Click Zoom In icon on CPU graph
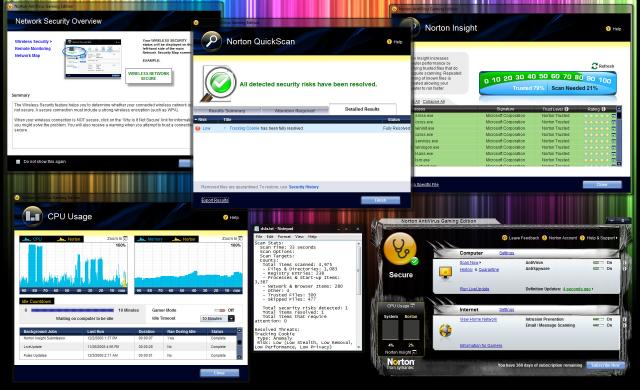The image size is (640, 390). tap(125, 238)
